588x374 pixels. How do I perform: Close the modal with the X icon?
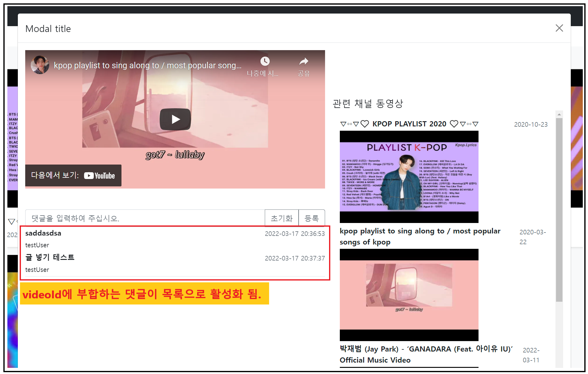tap(559, 28)
